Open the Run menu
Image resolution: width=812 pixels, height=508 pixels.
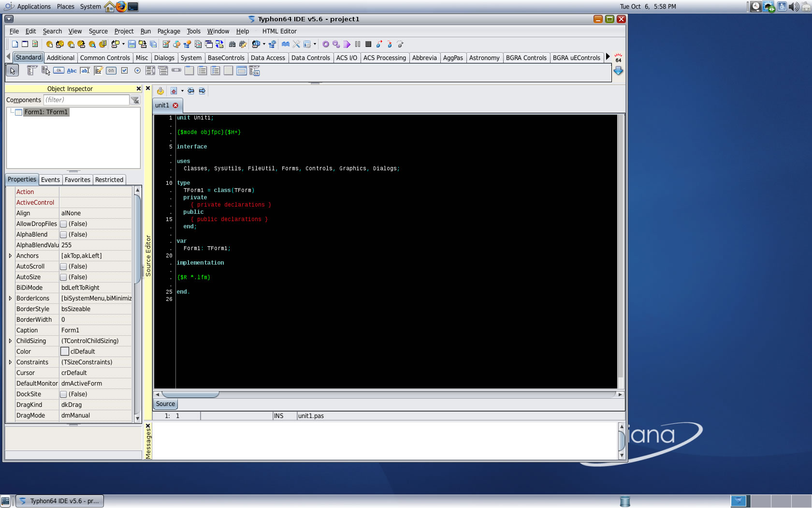pyautogui.click(x=145, y=31)
